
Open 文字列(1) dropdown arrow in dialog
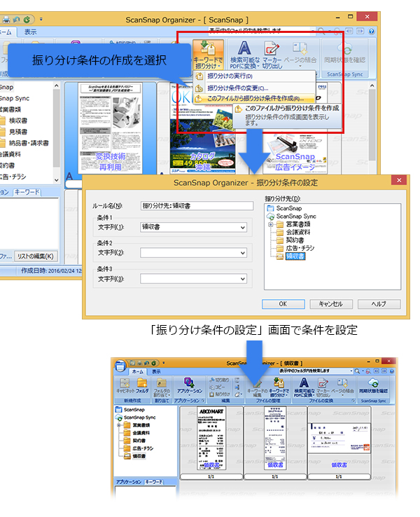pos(243,227)
